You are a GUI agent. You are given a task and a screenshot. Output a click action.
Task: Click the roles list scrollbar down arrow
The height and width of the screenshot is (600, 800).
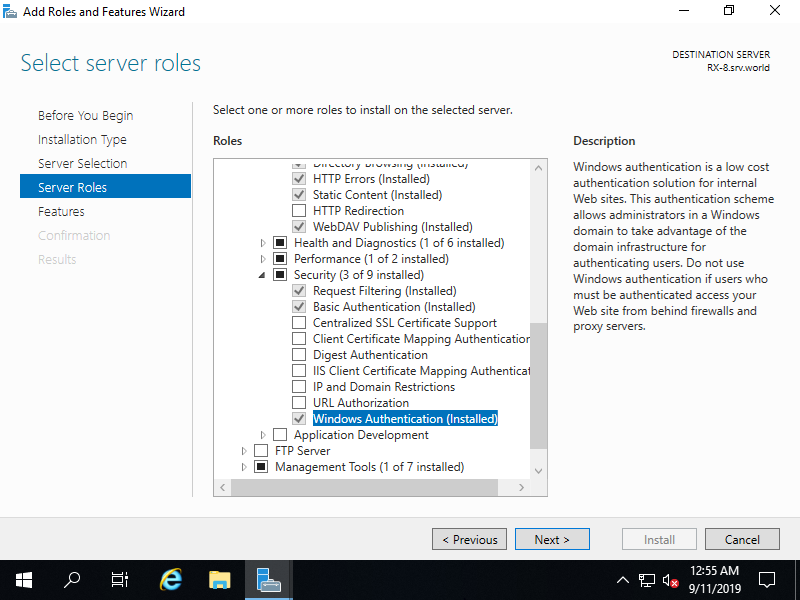point(539,469)
